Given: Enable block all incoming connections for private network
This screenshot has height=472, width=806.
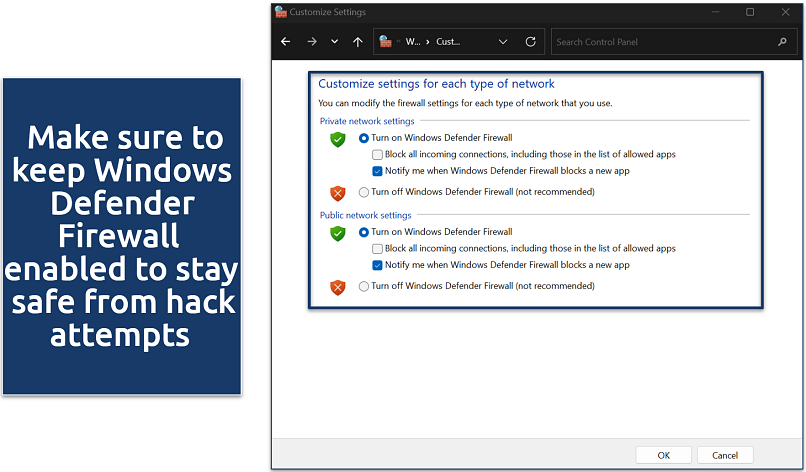Looking at the screenshot, I should click(377, 154).
